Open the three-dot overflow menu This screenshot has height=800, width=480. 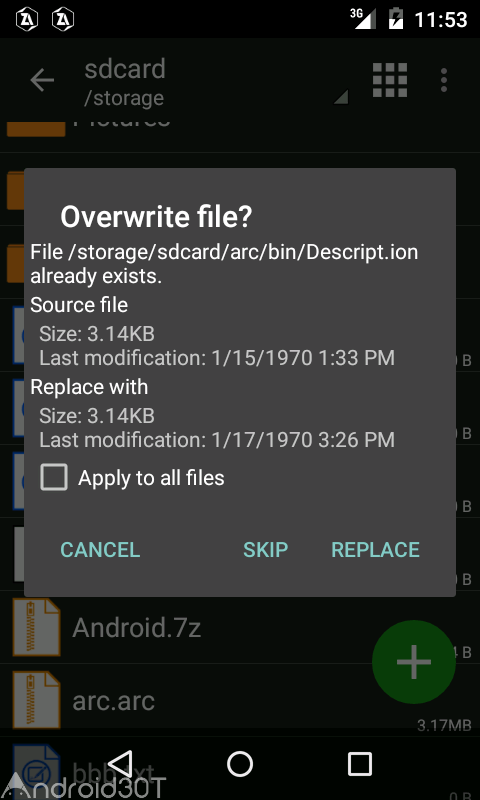[444, 80]
